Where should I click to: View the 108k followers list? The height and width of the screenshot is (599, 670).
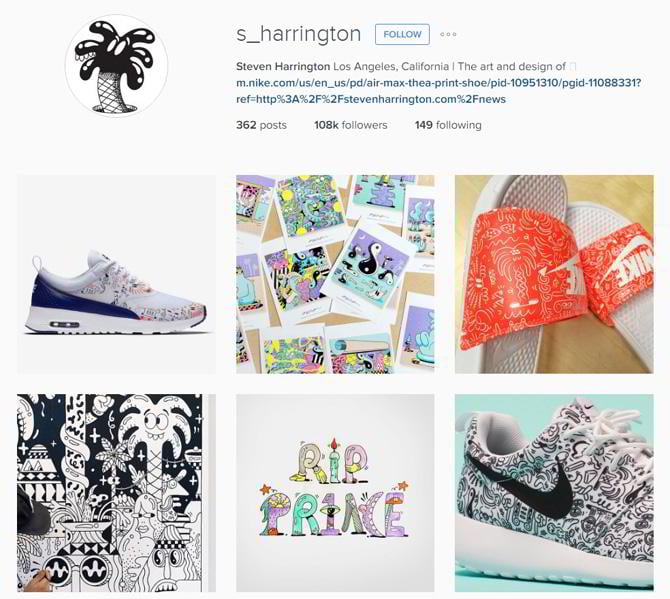tap(350, 125)
